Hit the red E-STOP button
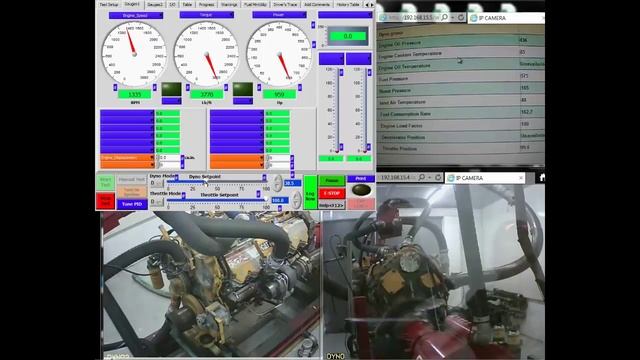This screenshot has height=360, width=640. coord(332,193)
